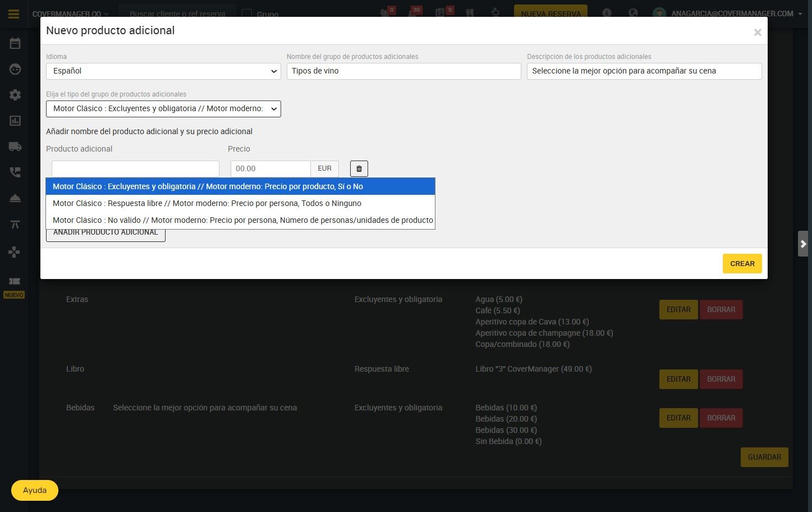Open delivery truck icon in sidebar
Image resolution: width=812 pixels, height=512 pixels.
(x=15, y=147)
